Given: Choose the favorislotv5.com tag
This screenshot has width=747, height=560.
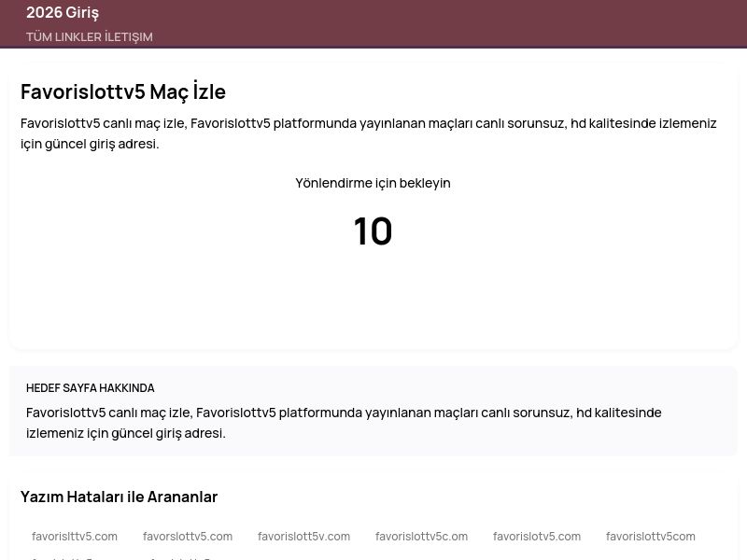Looking at the screenshot, I should pyautogui.click(x=537, y=536).
